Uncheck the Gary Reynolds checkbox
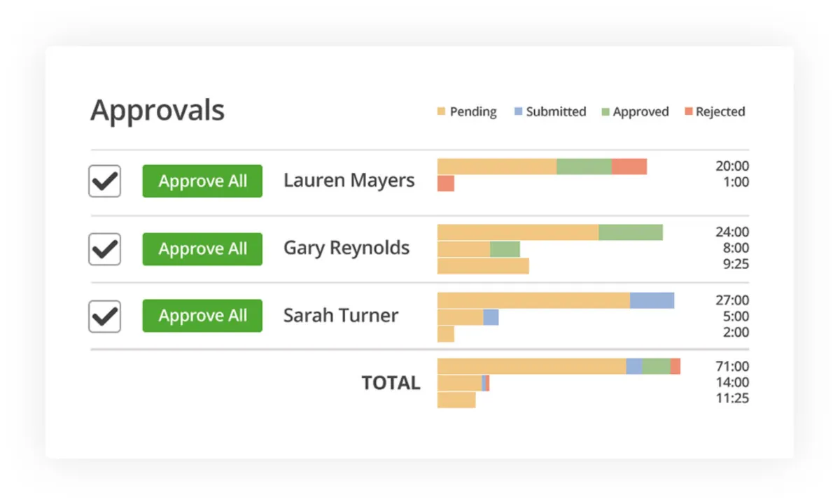This screenshot has height=504, width=840. pos(105,248)
